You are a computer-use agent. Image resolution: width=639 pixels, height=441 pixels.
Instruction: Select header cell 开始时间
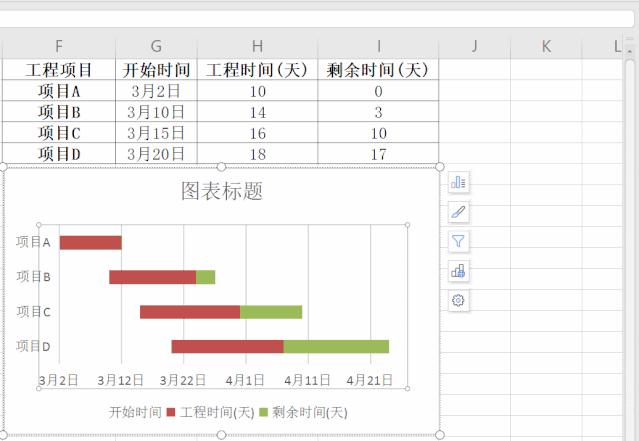156,70
